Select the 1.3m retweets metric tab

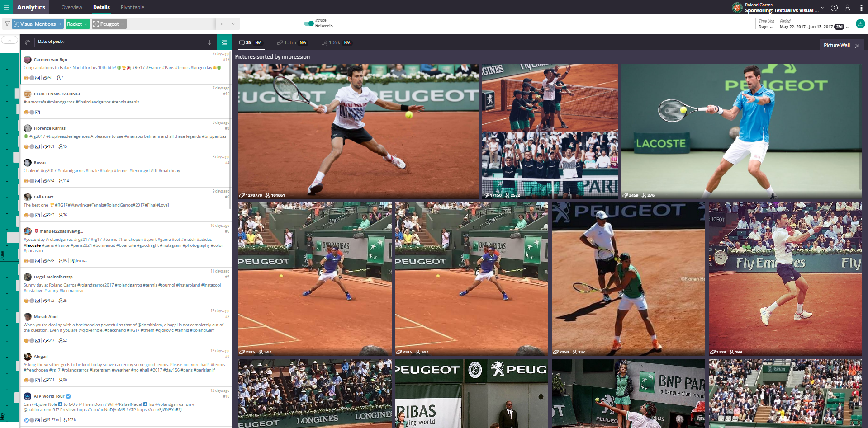[x=292, y=42]
